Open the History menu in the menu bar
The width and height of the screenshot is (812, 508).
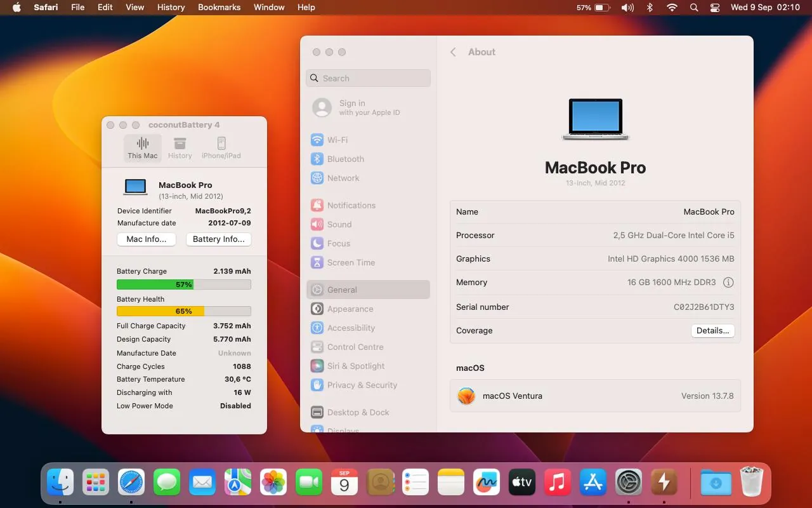(171, 8)
